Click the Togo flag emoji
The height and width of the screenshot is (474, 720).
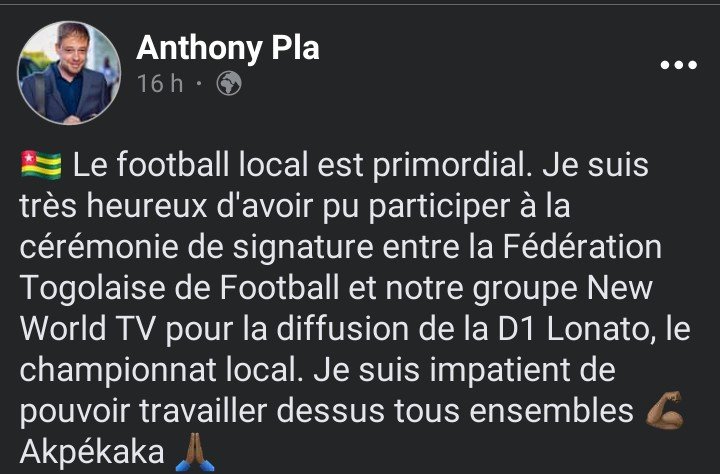41,163
